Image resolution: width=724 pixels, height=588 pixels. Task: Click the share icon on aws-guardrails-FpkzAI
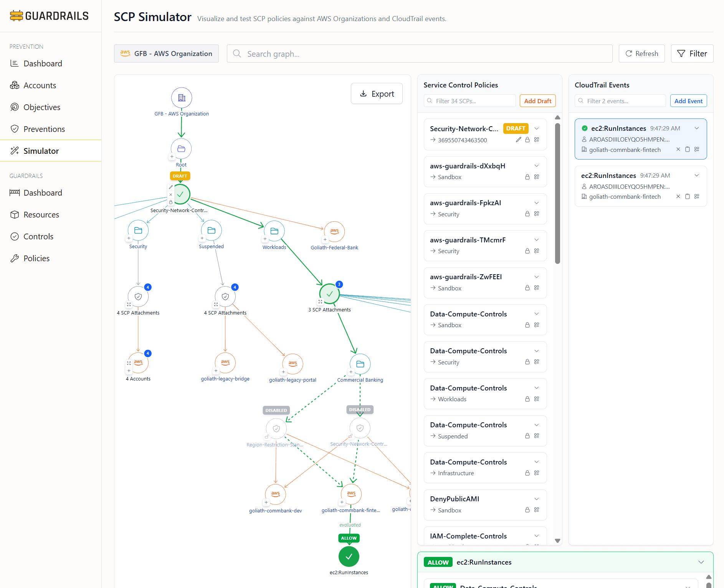point(536,214)
